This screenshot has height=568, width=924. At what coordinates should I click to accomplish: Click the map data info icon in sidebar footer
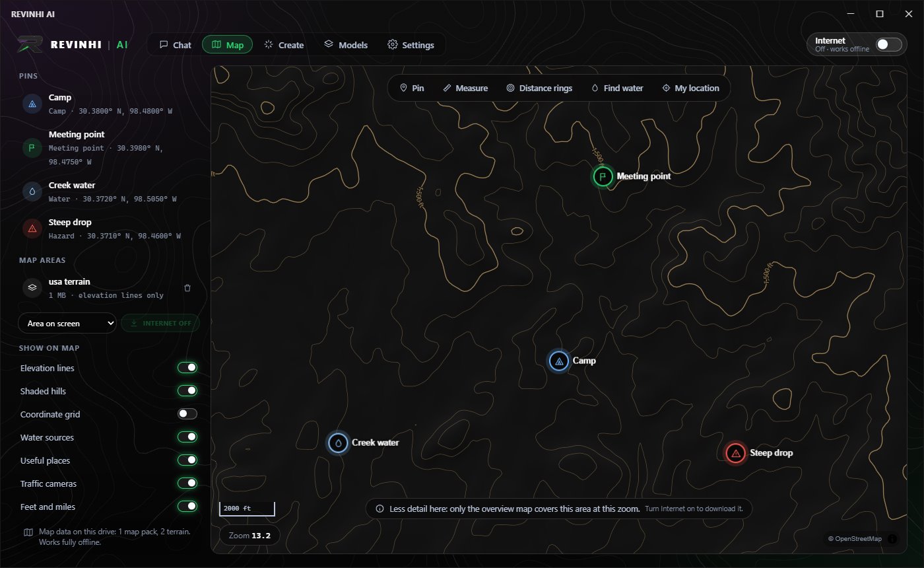click(x=28, y=532)
